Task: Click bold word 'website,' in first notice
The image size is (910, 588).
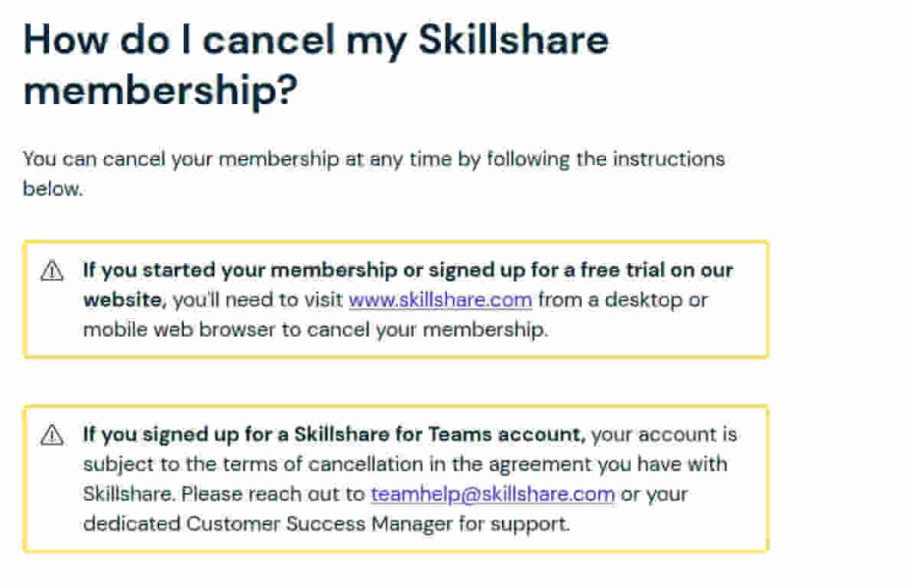Action: tap(124, 300)
